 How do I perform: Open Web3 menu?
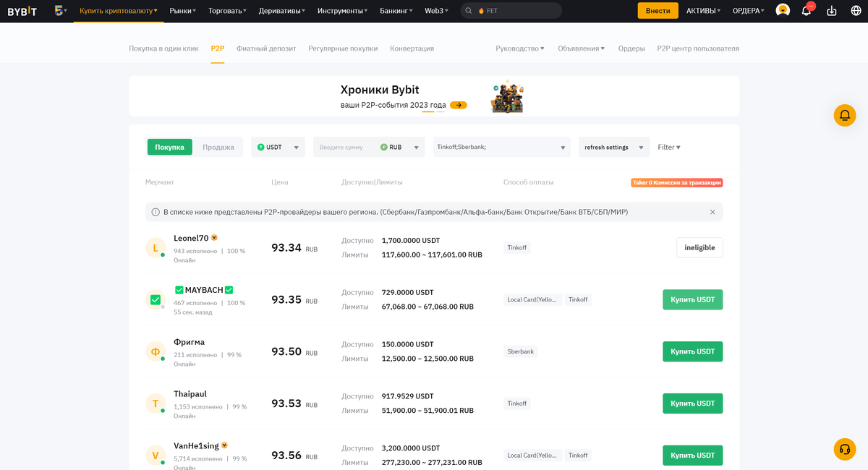(x=436, y=11)
